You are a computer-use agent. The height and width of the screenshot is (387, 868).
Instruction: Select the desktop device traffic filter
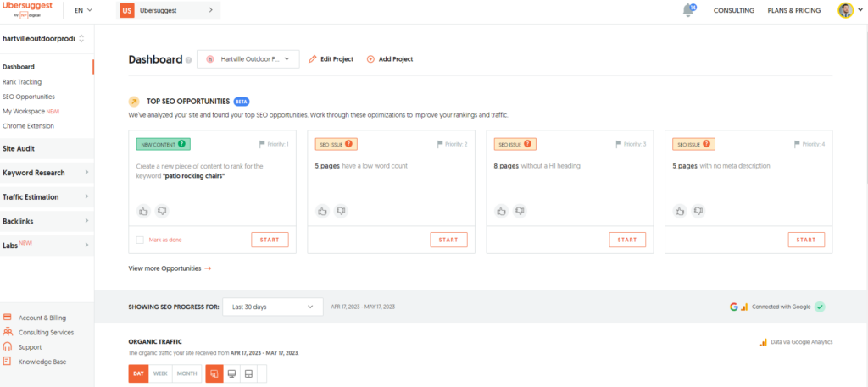[x=231, y=373]
